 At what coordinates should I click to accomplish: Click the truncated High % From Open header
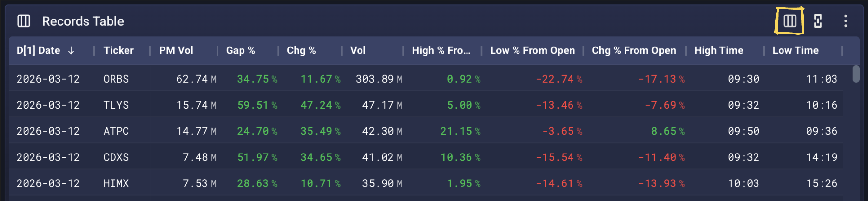[441, 51]
